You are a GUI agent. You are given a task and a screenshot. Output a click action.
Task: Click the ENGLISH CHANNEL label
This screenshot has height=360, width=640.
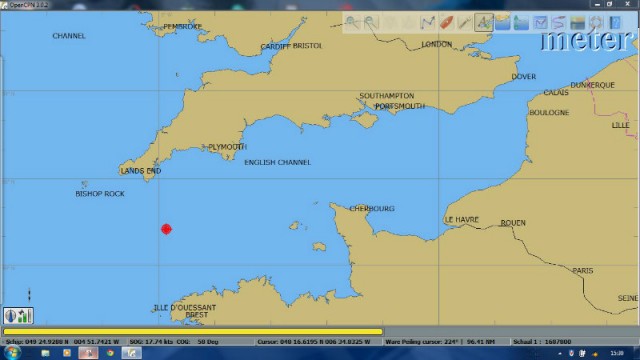[x=278, y=162]
